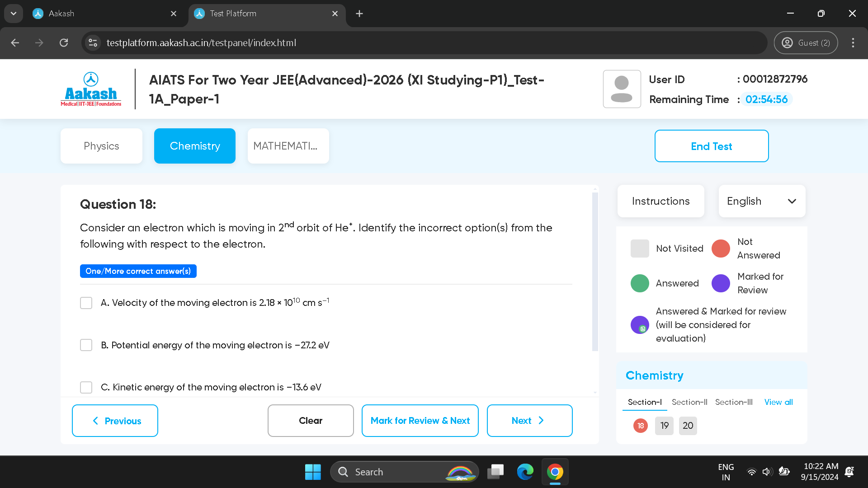Image resolution: width=868 pixels, height=488 pixels.
Task: Expand the English language dropdown
Action: tap(761, 201)
